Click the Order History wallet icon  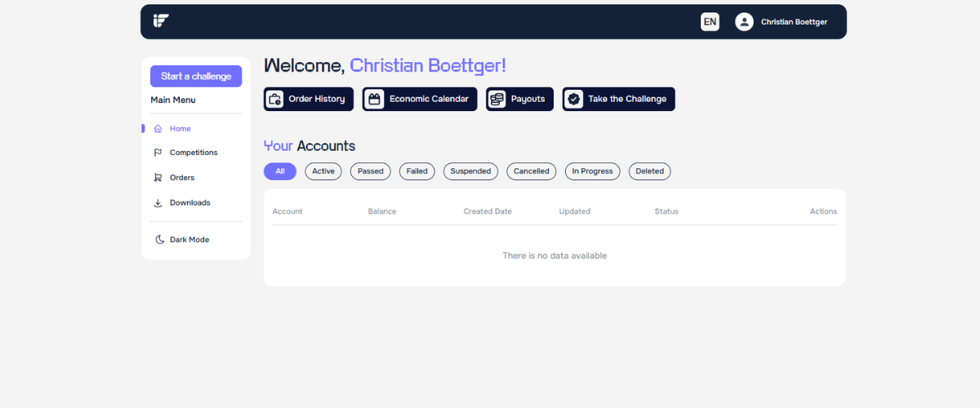[274, 99]
